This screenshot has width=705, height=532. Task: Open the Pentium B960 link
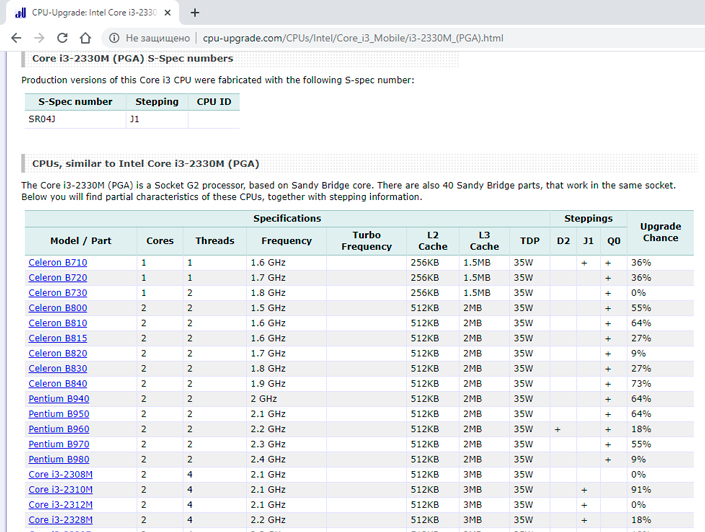click(x=58, y=429)
